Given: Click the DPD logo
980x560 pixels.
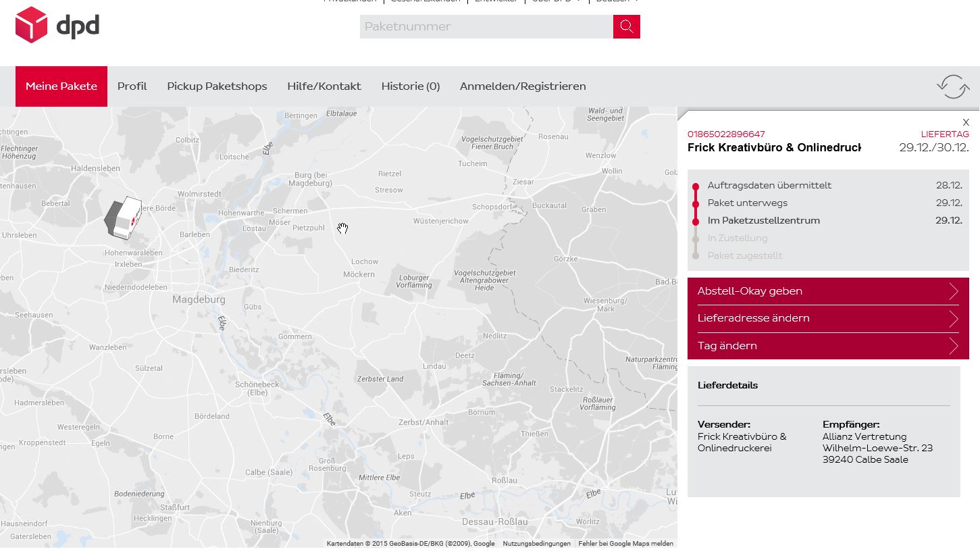Looking at the screenshot, I should click(x=57, y=26).
